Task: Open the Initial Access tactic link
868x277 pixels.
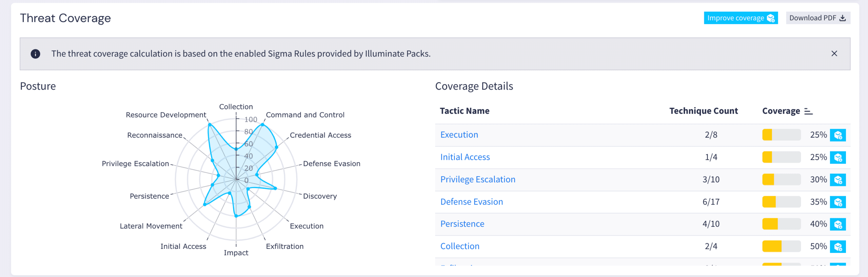Action: click(x=465, y=157)
